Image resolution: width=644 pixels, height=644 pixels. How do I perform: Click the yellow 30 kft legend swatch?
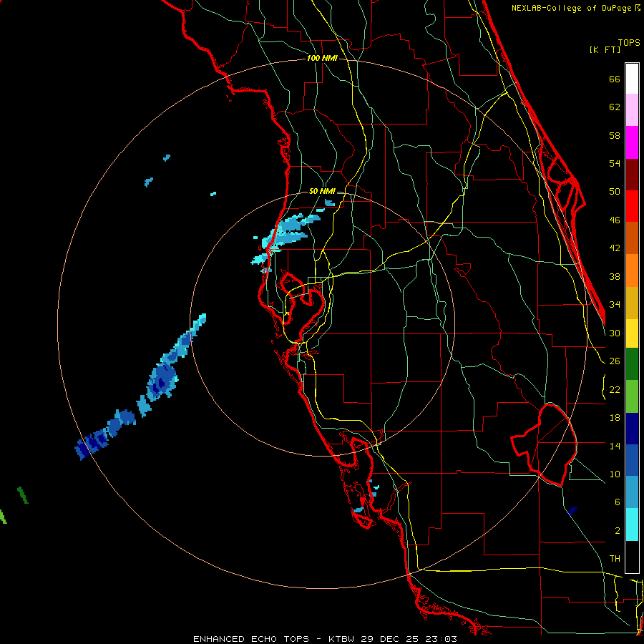pyautogui.click(x=632, y=333)
